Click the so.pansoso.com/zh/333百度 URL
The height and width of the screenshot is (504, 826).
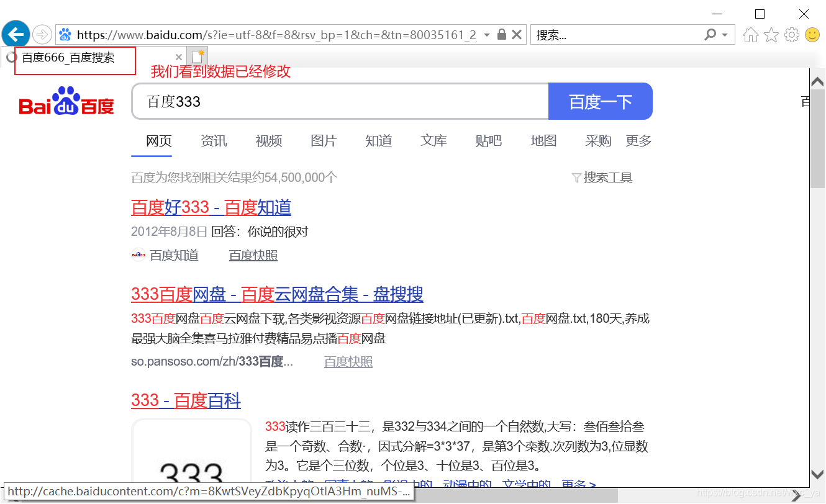[212, 361]
